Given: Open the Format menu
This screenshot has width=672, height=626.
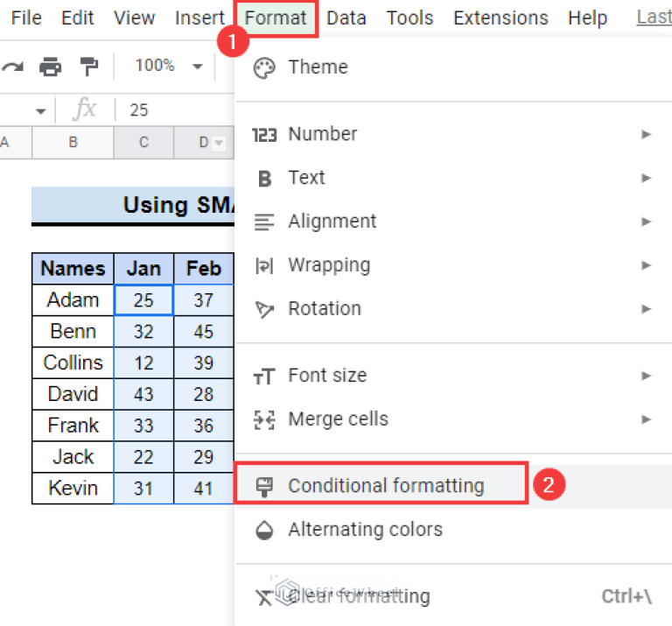Looking at the screenshot, I should (276, 18).
